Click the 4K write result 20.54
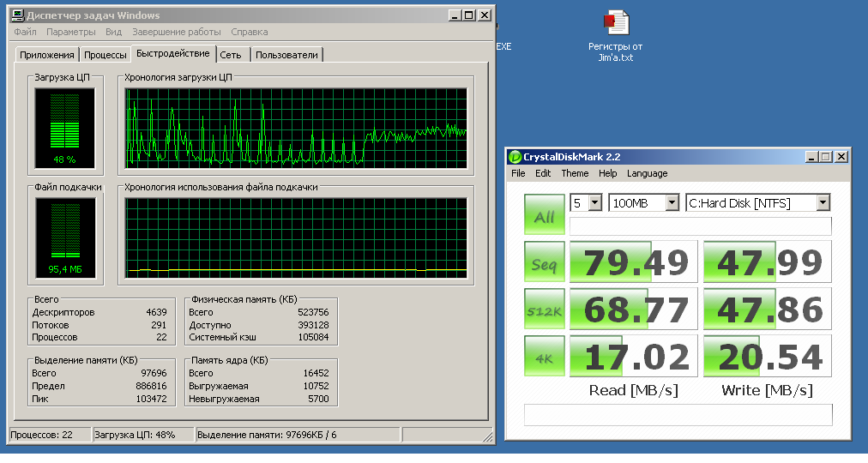The height and width of the screenshot is (463, 868). pos(768,356)
